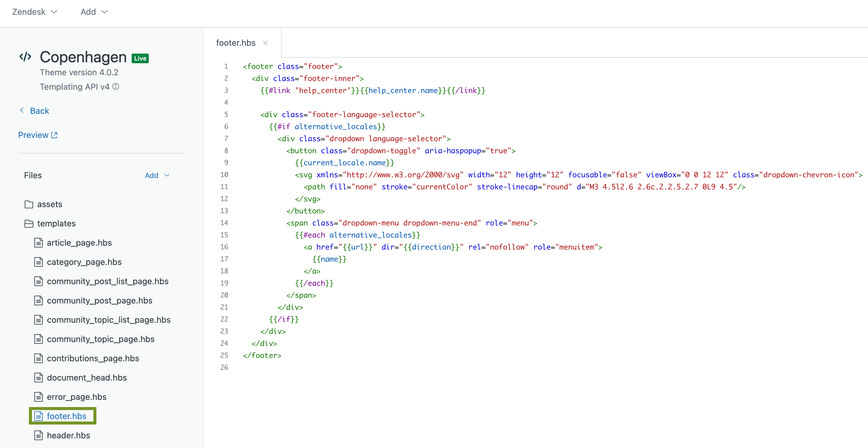
Task: Click the Live status badge
Action: (140, 58)
